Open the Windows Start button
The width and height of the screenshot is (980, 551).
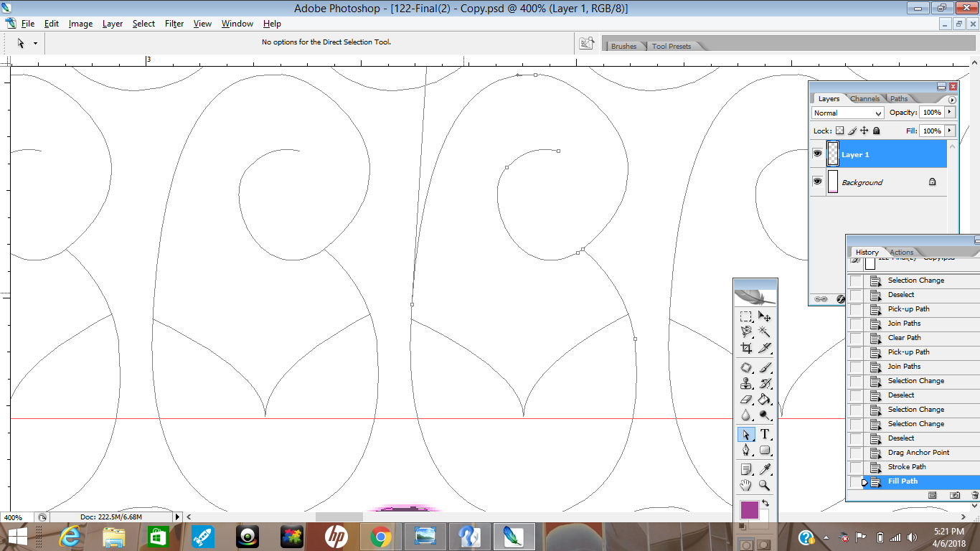(x=17, y=537)
